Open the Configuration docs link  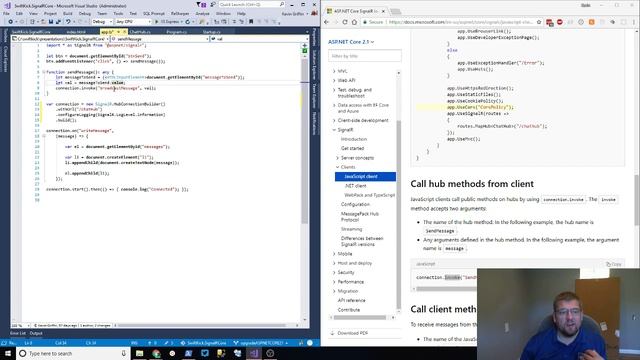pyautogui.click(x=355, y=204)
